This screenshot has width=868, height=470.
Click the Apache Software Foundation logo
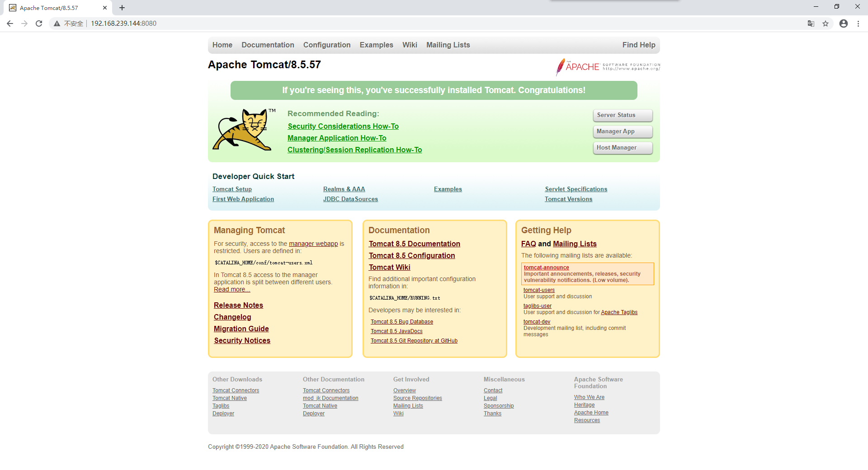608,67
